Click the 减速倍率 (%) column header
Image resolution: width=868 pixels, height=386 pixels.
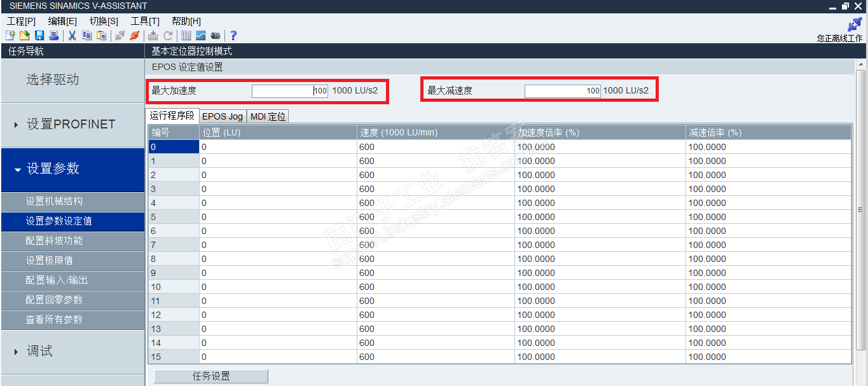click(x=768, y=132)
